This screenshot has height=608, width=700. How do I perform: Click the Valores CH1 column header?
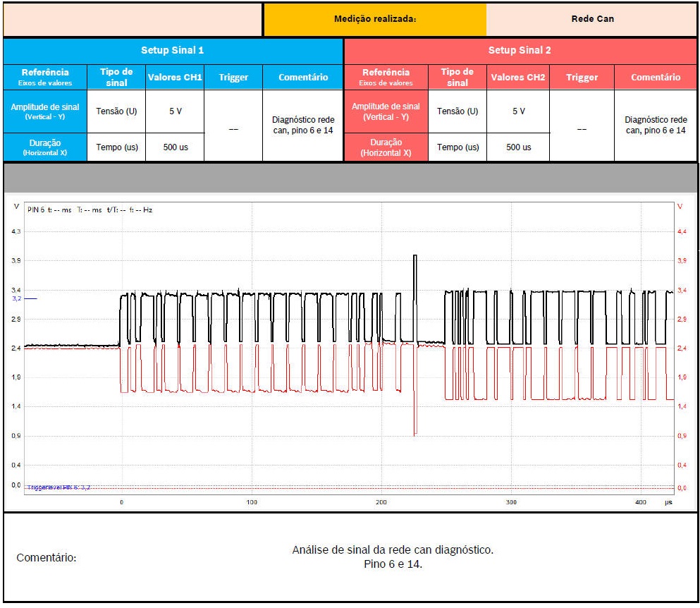[175, 77]
